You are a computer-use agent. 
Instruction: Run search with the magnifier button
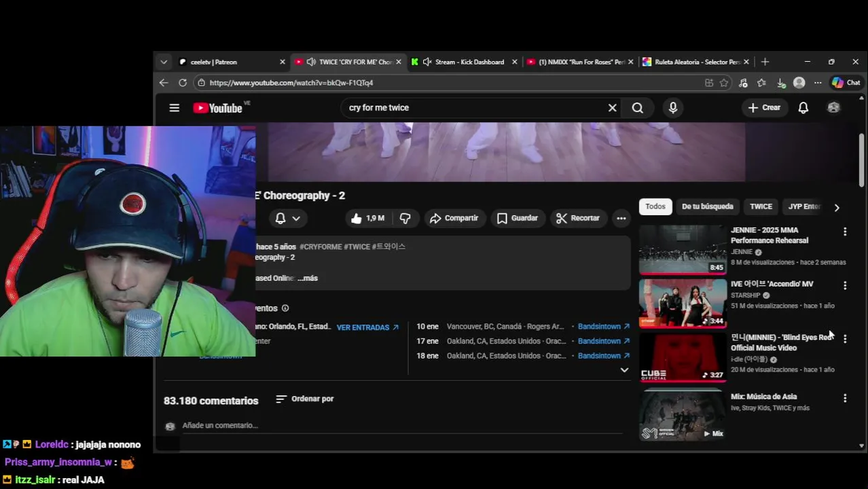point(637,107)
